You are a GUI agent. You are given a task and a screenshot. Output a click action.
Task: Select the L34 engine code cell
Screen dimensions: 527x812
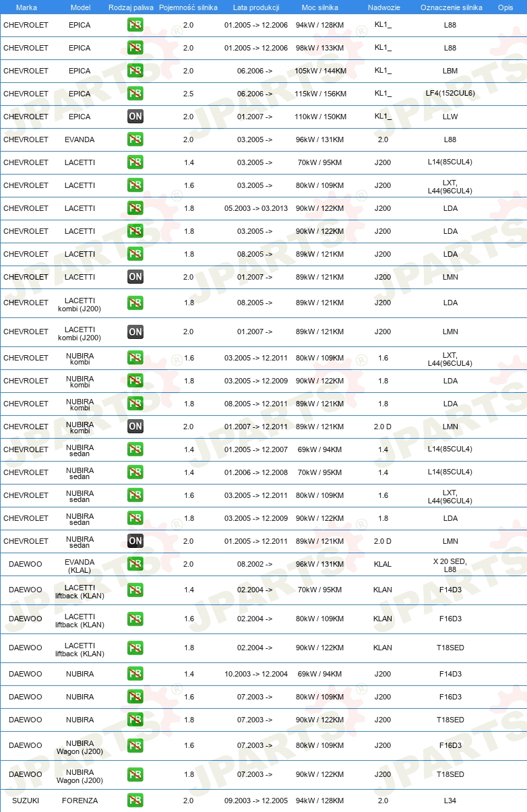pos(450,801)
